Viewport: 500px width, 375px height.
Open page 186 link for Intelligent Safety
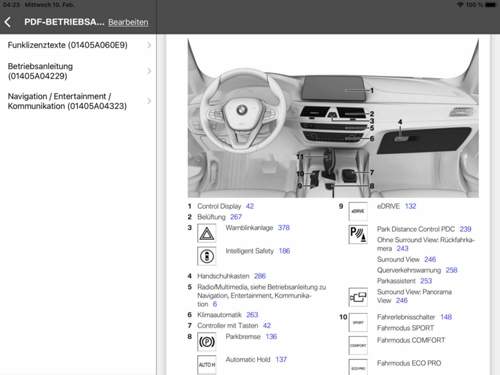(x=284, y=251)
